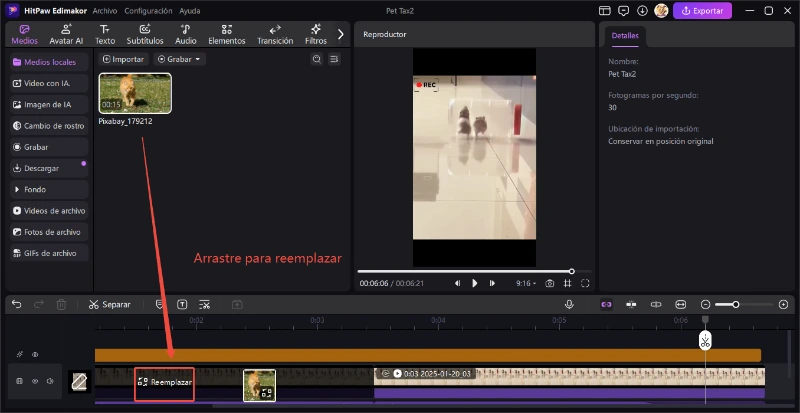Expand the Fondo item in the sidebar
Viewport: 800px width, 413px height.
[x=49, y=189]
